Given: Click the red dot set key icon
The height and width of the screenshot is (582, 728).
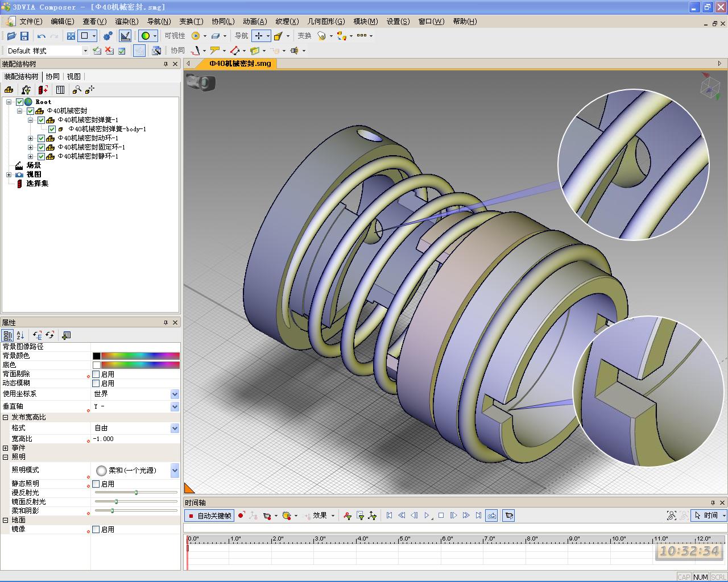Looking at the screenshot, I should [241, 516].
